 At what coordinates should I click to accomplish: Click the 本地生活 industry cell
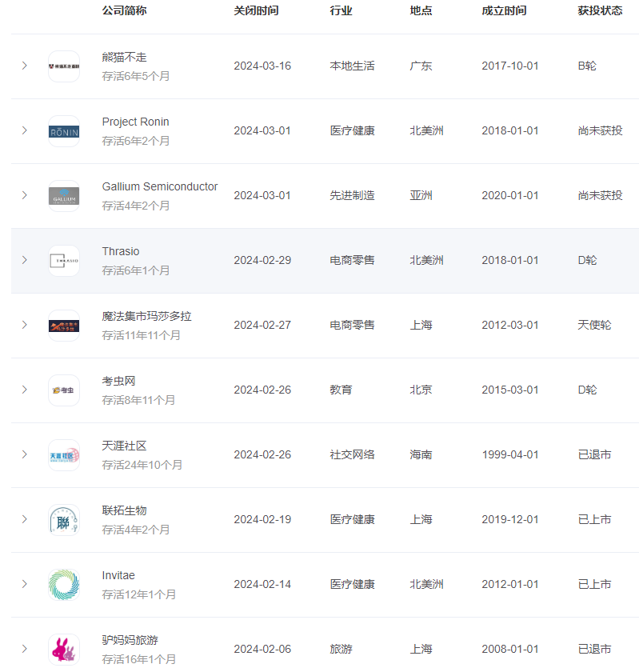click(352, 66)
